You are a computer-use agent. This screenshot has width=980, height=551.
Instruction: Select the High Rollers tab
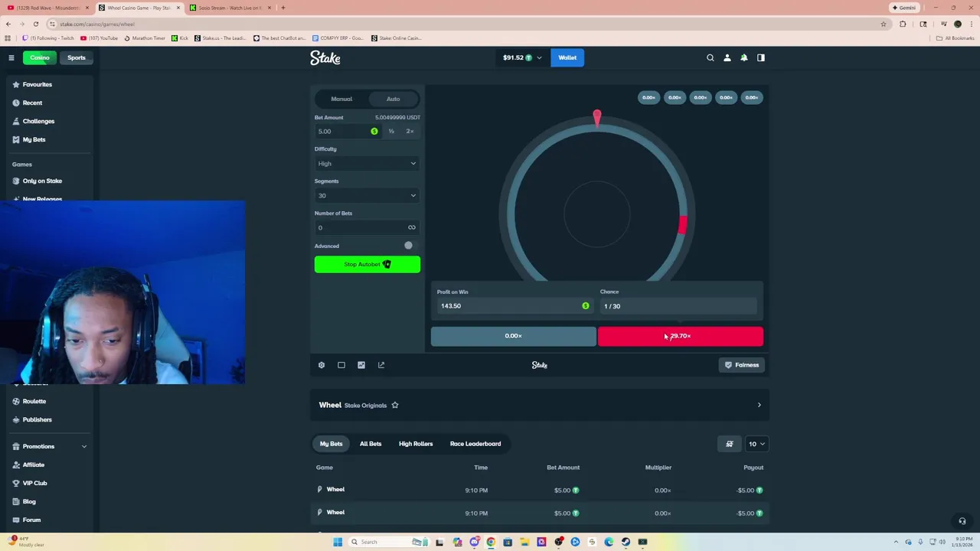416,444
